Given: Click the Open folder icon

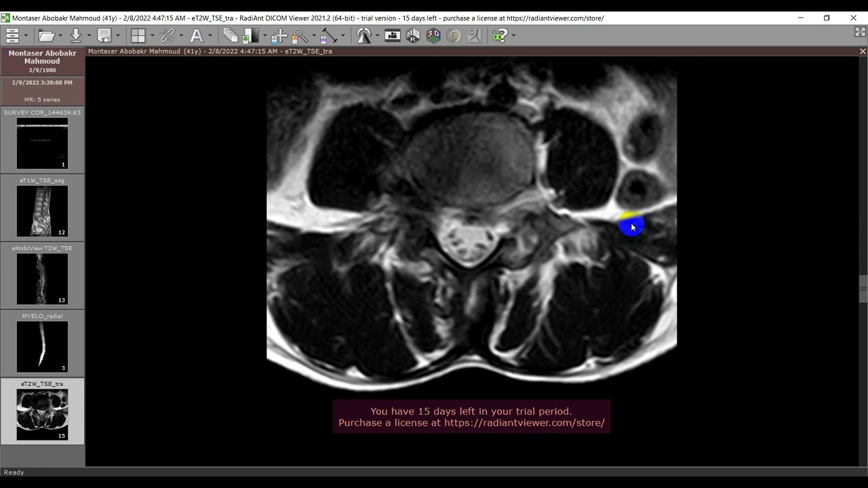Looking at the screenshot, I should tap(46, 35).
